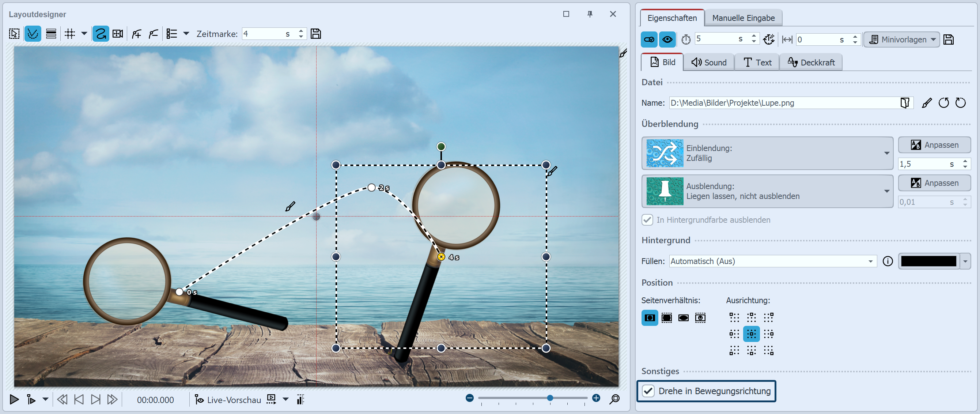Toggle the motion path curve tool
Viewport: 980px width, 414px height.
click(101, 34)
